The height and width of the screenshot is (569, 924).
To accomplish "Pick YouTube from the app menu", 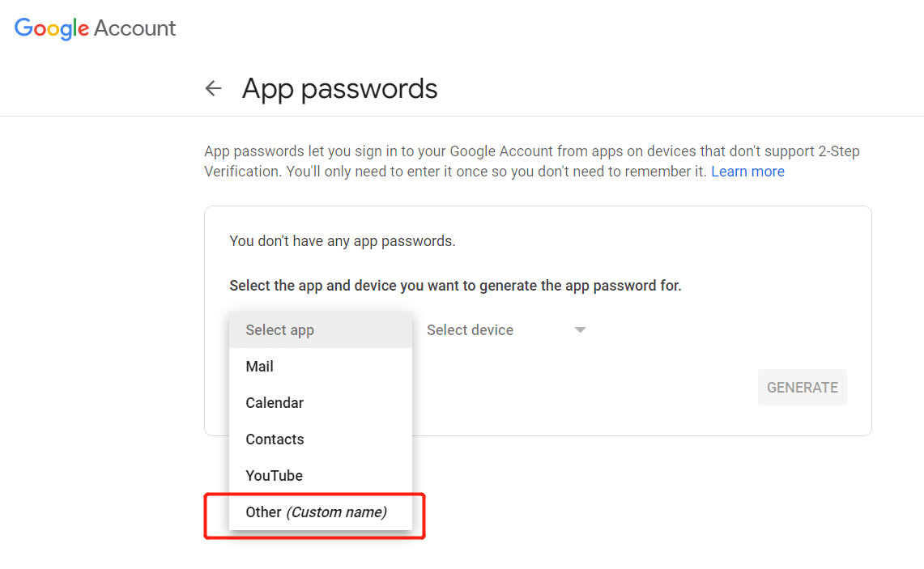I will (x=321, y=476).
